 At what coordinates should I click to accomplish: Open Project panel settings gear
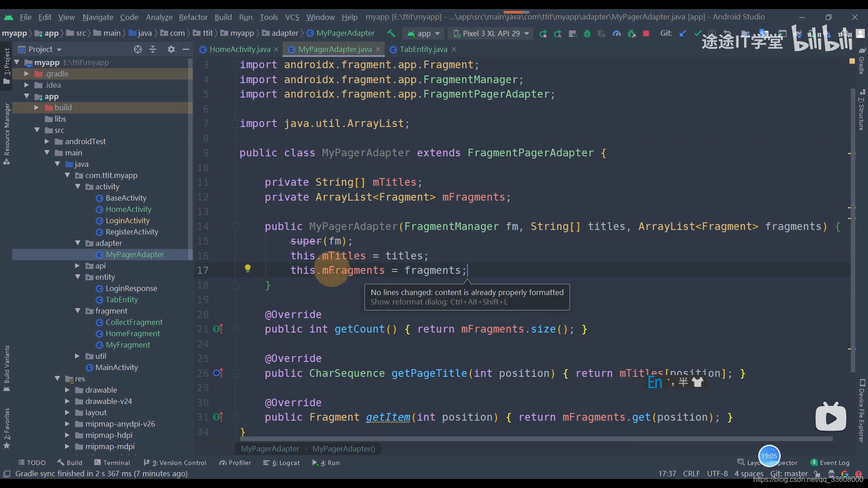tap(171, 49)
